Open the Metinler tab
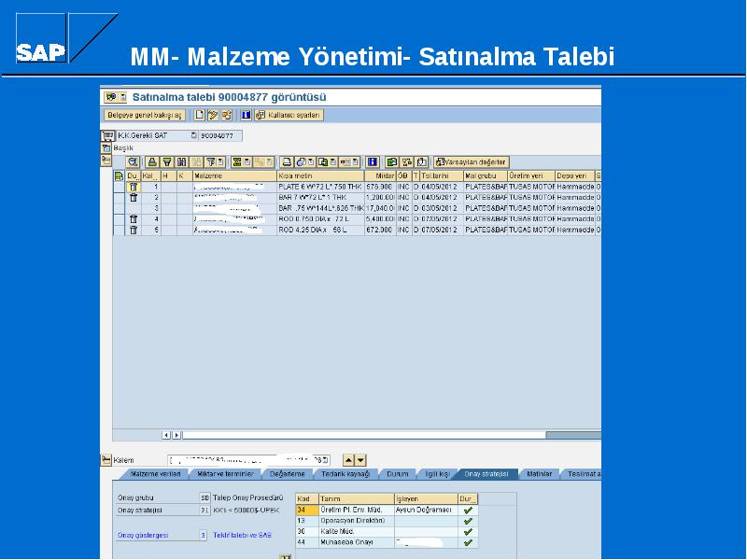Viewport: 747px width, 560px height. (x=540, y=474)
